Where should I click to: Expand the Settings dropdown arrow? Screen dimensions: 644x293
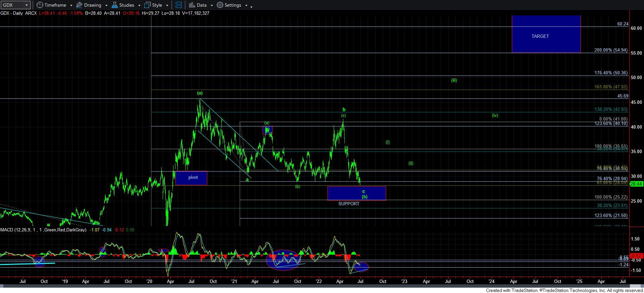tap(246, 5)
